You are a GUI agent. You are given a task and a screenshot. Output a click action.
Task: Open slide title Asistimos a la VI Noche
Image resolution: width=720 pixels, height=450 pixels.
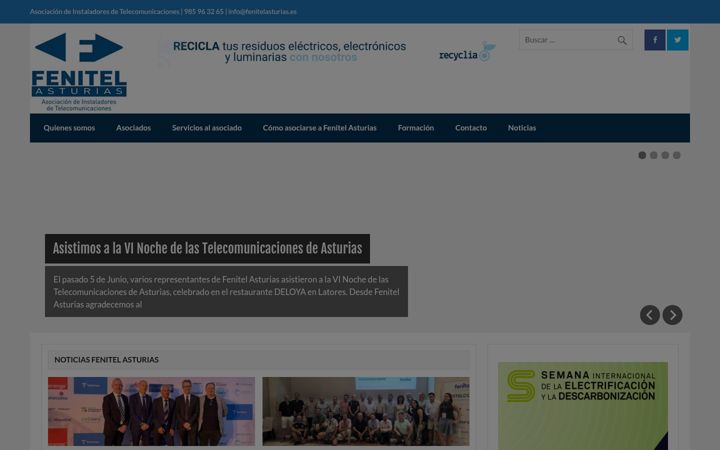[x=208, y=248]
